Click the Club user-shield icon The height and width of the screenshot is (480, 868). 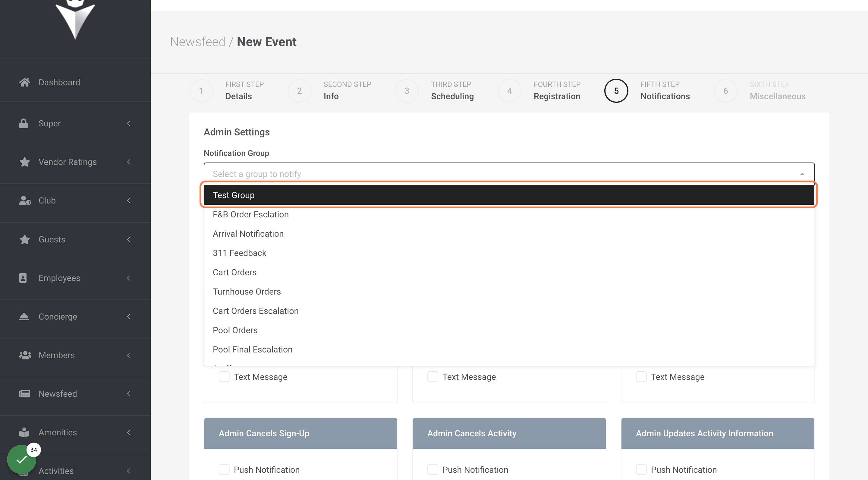[25, 201]
